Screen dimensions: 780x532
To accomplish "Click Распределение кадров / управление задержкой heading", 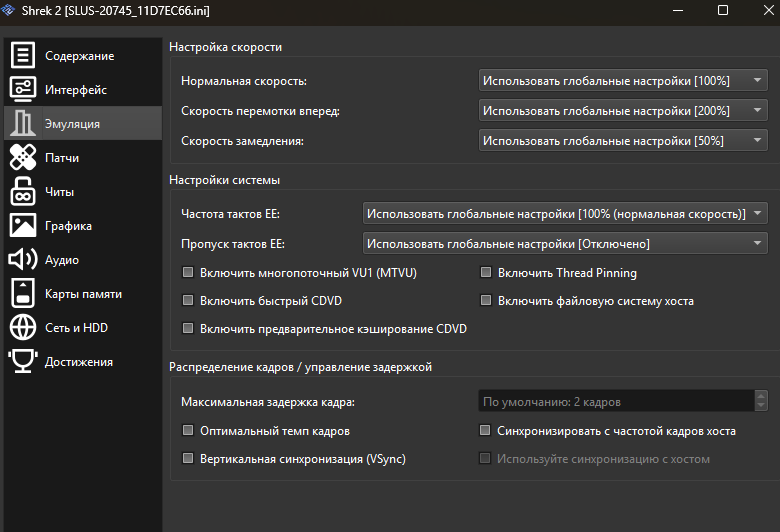I will pos(300,367).
